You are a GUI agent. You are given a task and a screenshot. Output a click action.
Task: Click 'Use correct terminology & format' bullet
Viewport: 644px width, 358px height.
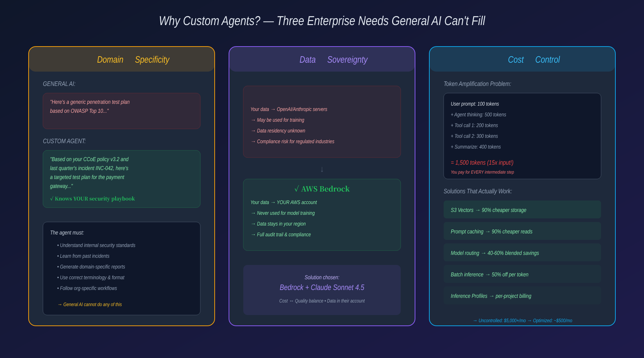91,277
